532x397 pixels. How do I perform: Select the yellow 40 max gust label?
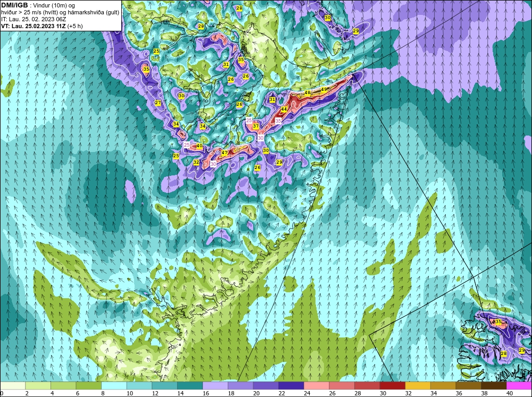coord(199,146)
